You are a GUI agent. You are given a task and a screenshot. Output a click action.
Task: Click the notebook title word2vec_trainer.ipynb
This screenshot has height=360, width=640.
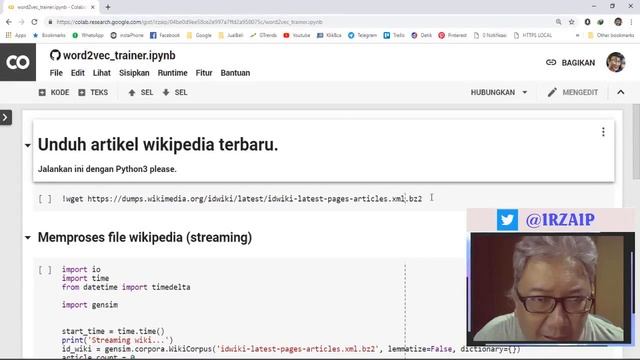click(x=119, y=55)
